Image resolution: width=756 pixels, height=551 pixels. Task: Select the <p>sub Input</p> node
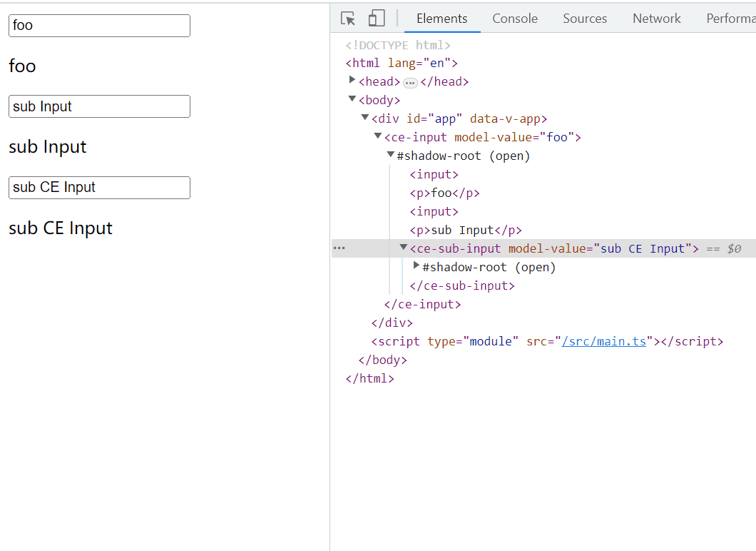click(466, 230)
